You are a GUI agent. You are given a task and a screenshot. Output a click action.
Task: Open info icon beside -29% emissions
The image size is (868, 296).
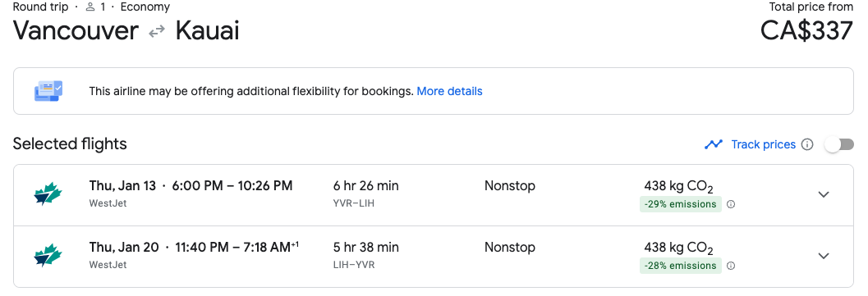click(x=731, y=204)
